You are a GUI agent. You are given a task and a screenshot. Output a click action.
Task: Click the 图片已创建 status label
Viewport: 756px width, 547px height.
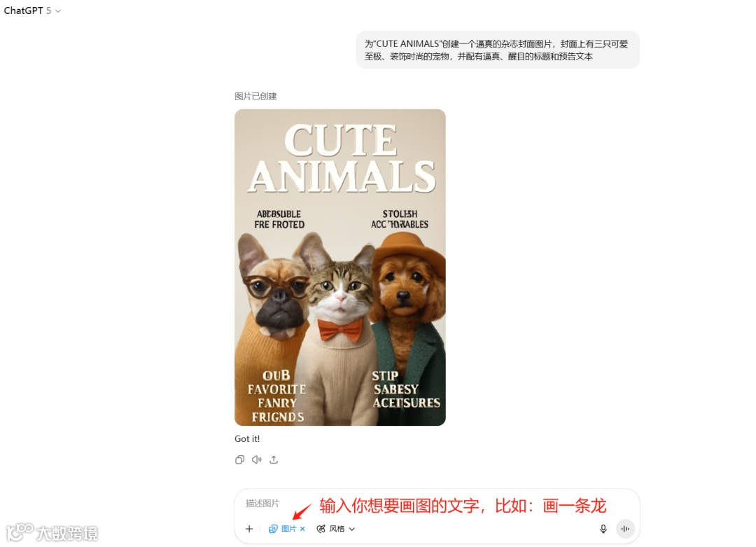click(255, 96)
